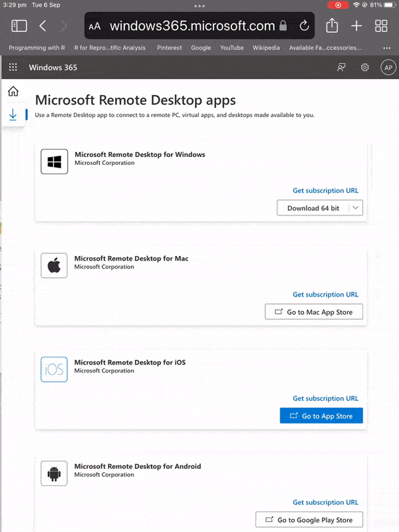This screenshot has width=399, height=532.
Task: Expand the Download 64 bit dropdown arrow
Action: pyautogui.click(x=356, y=208)
